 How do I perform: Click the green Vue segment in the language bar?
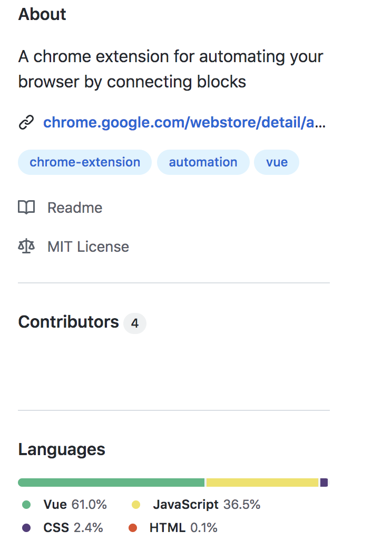[x=111, y=483]
